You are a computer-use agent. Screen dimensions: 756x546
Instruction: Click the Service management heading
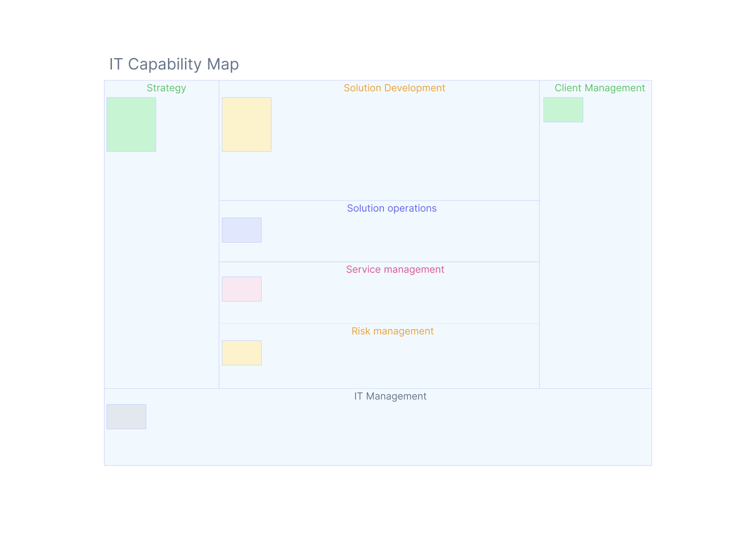(395, 270)
